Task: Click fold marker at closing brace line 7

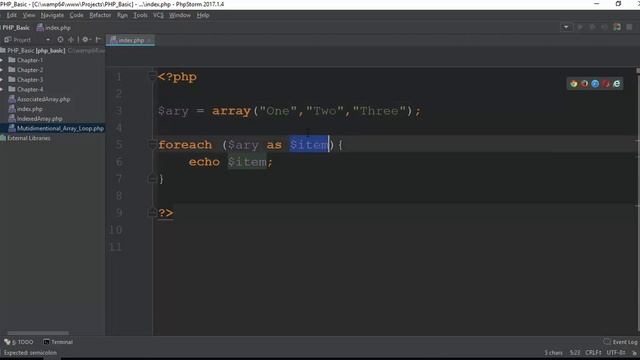Action: 152,178
